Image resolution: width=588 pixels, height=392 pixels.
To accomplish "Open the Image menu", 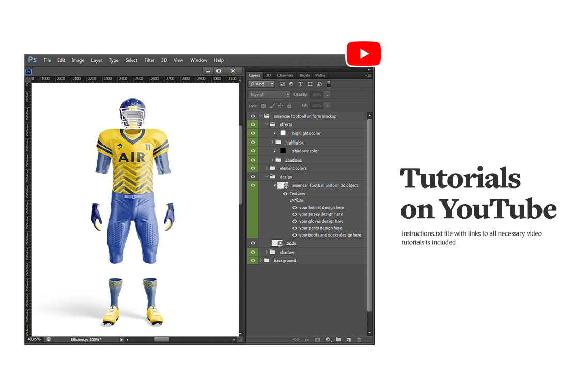I will [x=78, y=60].
